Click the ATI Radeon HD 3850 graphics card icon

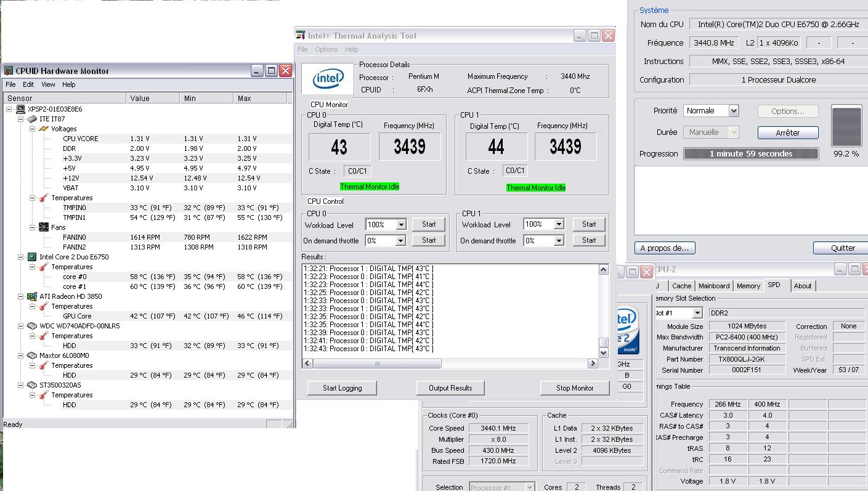pos(32,296)
